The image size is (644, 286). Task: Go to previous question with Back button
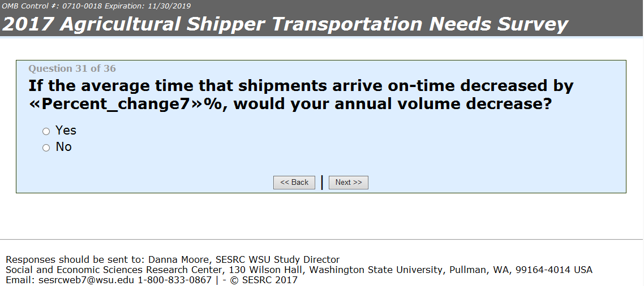coord(294,183)
